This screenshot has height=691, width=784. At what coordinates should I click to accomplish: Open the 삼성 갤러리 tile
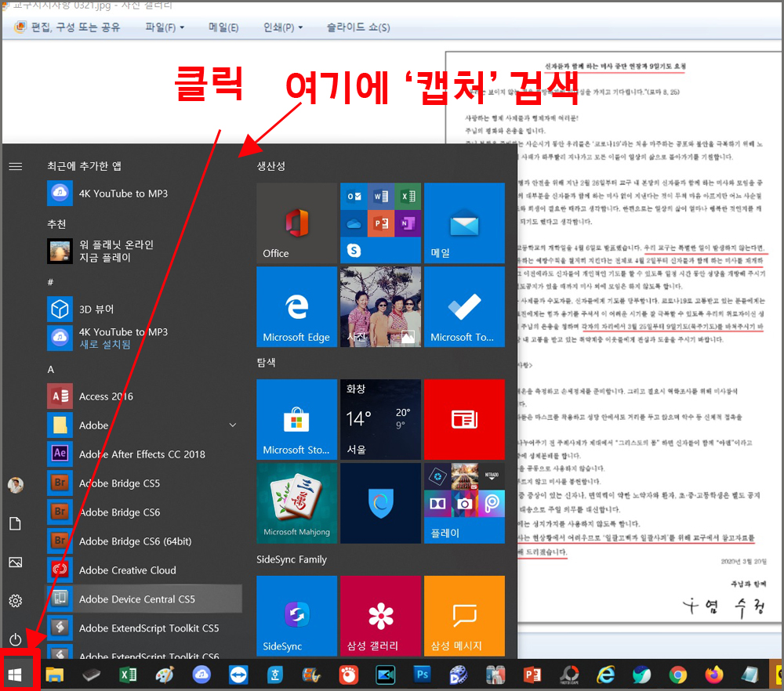tap(380, 616)
